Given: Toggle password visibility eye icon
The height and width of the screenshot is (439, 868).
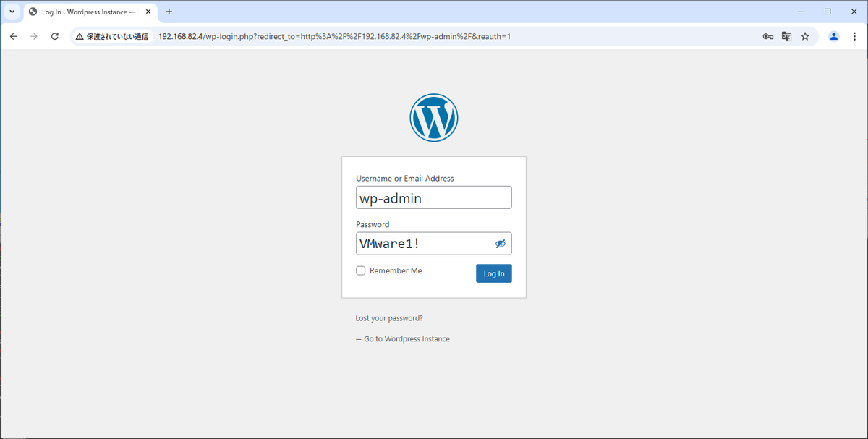Looking at the screenshot, I should 500,244.
